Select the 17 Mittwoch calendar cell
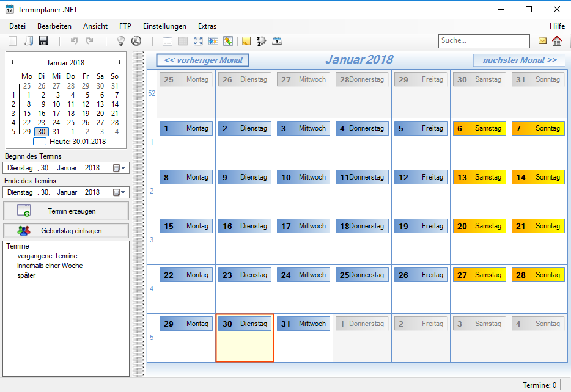 [303, 240]
